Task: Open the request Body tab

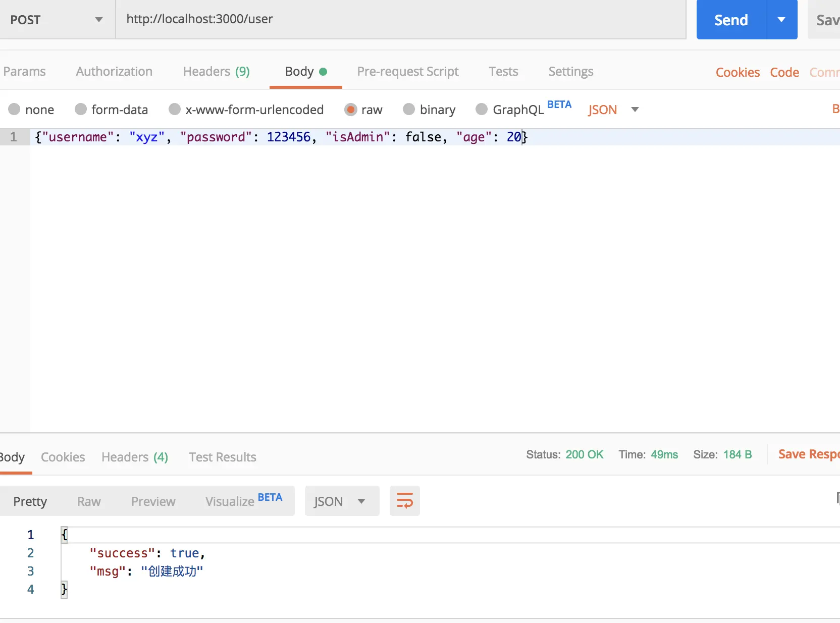Action: pyautogui.click(x=306, y=71)
